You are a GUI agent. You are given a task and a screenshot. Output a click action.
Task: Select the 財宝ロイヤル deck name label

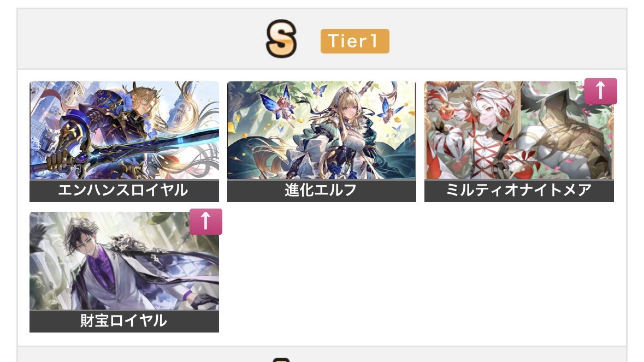124,321
